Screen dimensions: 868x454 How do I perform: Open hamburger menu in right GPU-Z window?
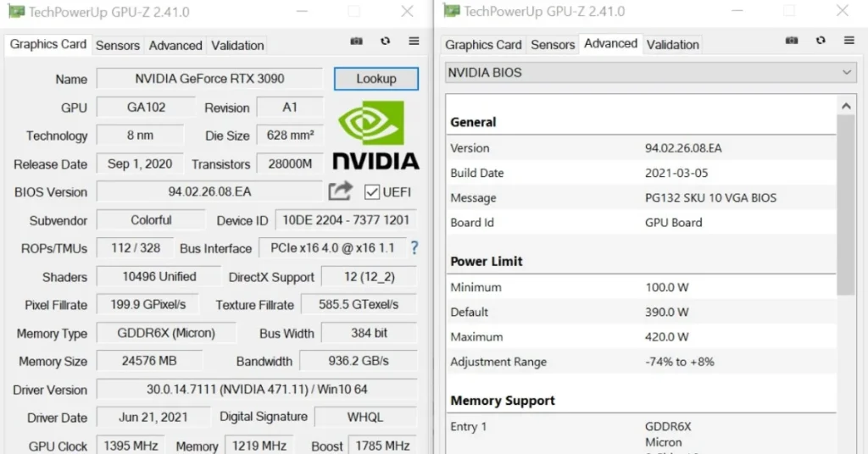point(849,41)
